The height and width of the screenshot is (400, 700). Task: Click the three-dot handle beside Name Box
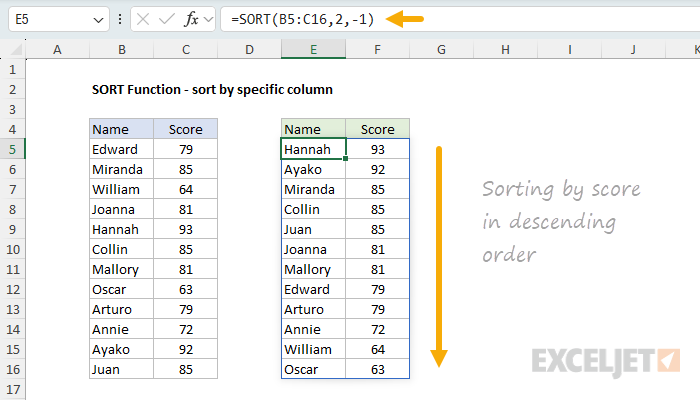(121, 20)
